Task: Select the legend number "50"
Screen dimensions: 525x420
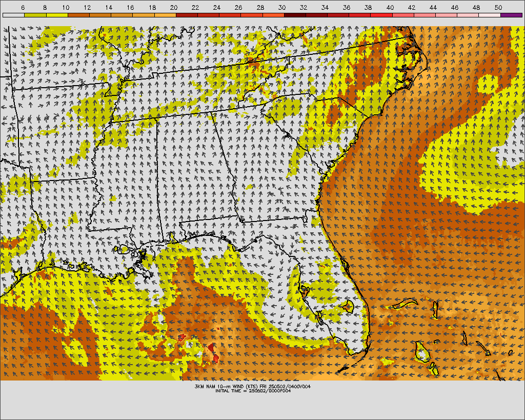Action: [498, 7]
